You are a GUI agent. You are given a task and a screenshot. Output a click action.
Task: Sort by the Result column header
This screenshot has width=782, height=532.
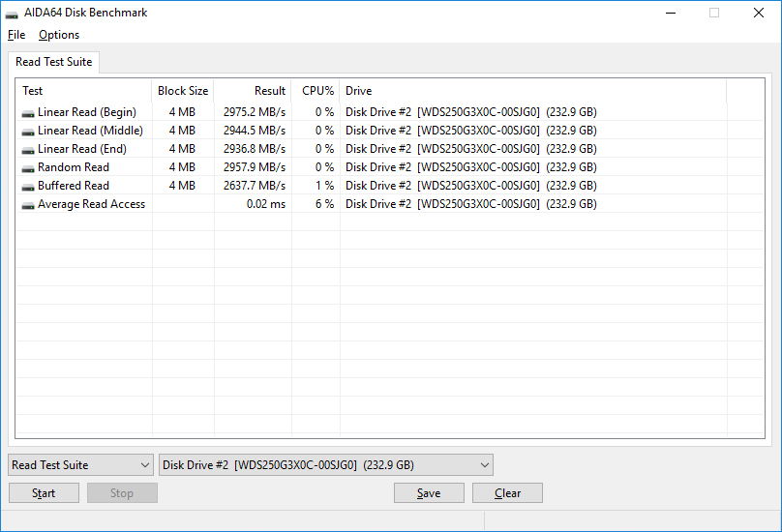(x=253, y=91)
